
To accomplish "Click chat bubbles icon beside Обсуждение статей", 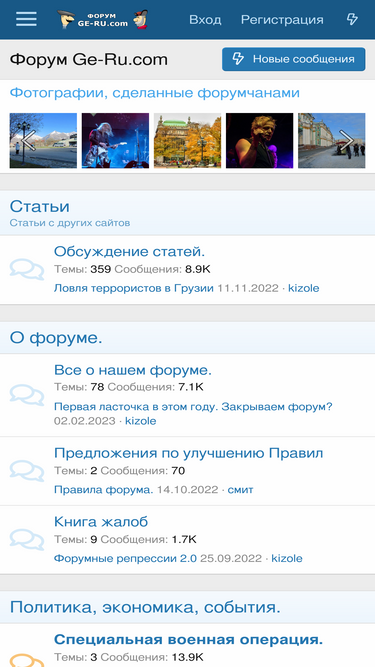I will click(x=27, y=270).
